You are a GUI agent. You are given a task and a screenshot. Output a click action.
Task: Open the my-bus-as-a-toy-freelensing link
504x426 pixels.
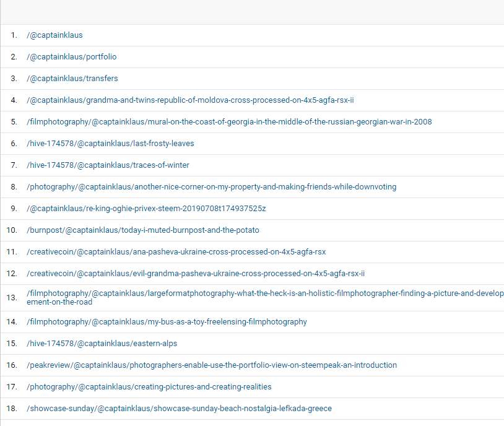click(x=167, y=322)
